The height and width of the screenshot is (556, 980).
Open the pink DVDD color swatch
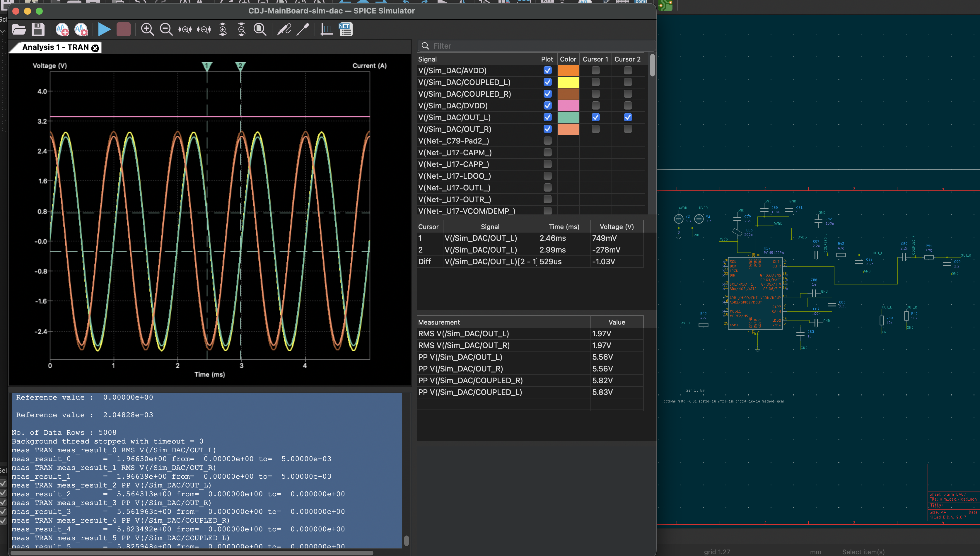tap(568, 106)
